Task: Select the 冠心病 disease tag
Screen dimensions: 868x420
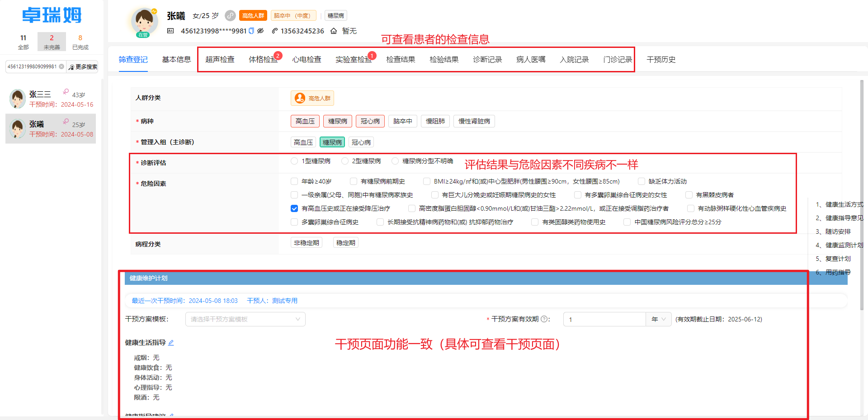Action: click(x=370, y=121)
